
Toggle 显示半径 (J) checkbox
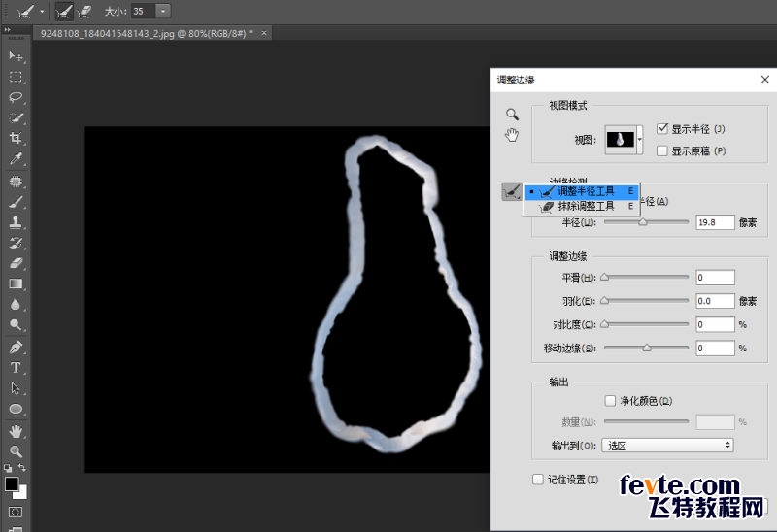tap(662, 129)
